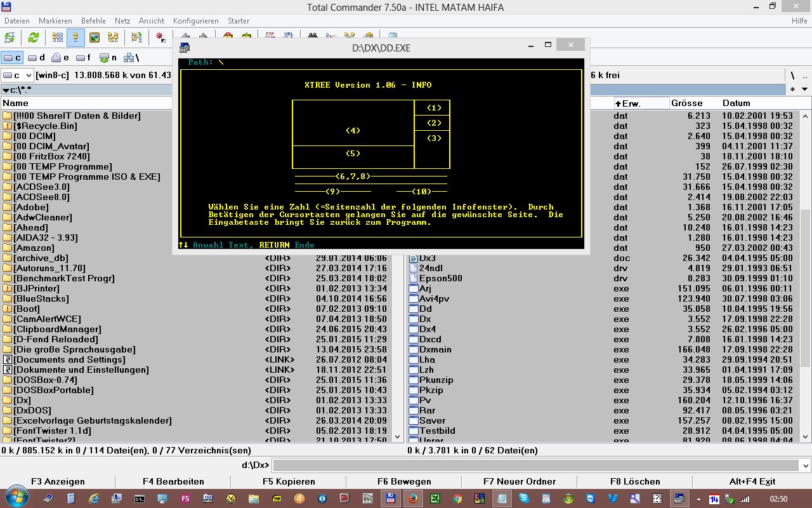Viewport: 812px width, 508px height.
Task: Open the Netz menu
Action: pos(122,21)
